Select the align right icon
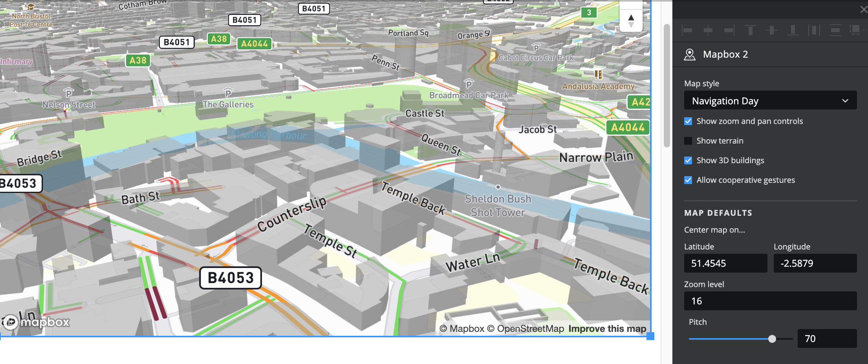The width and height of the screenshot is (868, 364). coord(729,30)
